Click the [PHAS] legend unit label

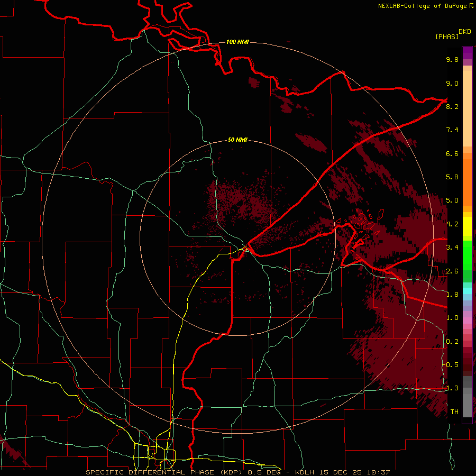pyautogui.click(x=447, y=36)
